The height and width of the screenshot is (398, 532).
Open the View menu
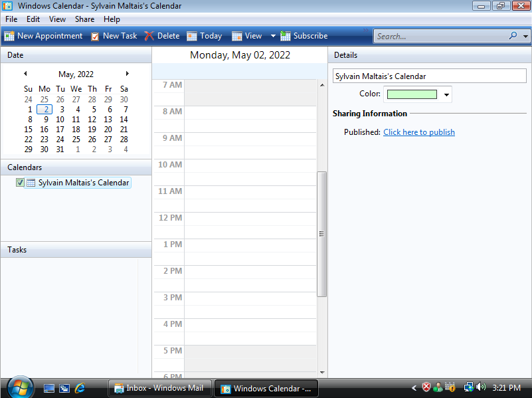point(57,19)
